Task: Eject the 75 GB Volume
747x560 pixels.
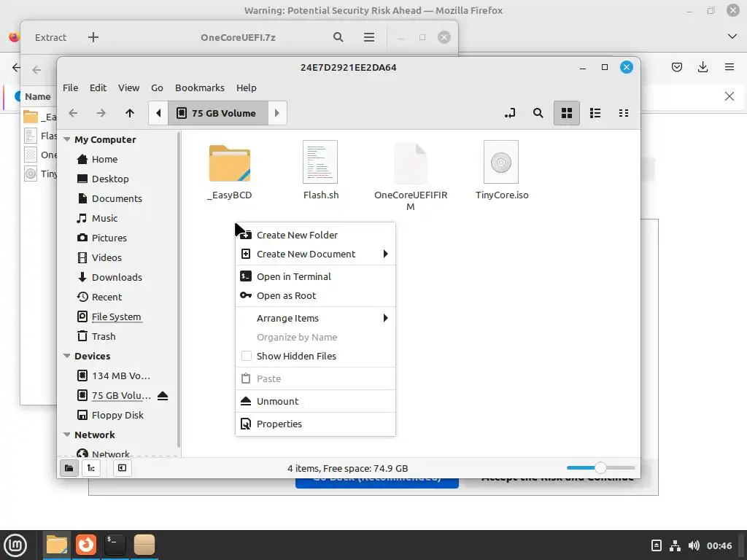Action: [x=163, y=395]
